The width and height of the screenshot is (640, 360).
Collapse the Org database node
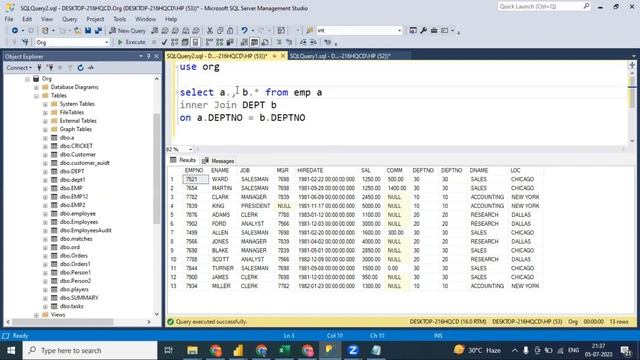click(28, 79)
